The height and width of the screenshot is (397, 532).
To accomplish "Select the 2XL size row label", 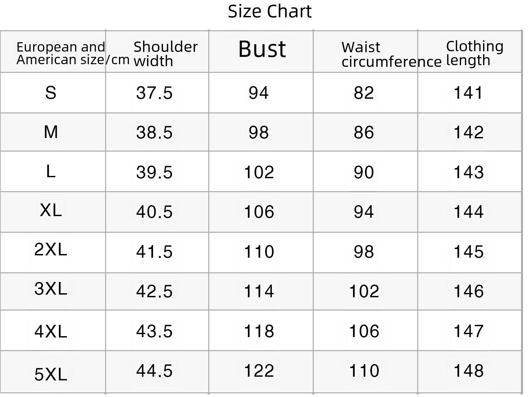I will click(51, 249).
